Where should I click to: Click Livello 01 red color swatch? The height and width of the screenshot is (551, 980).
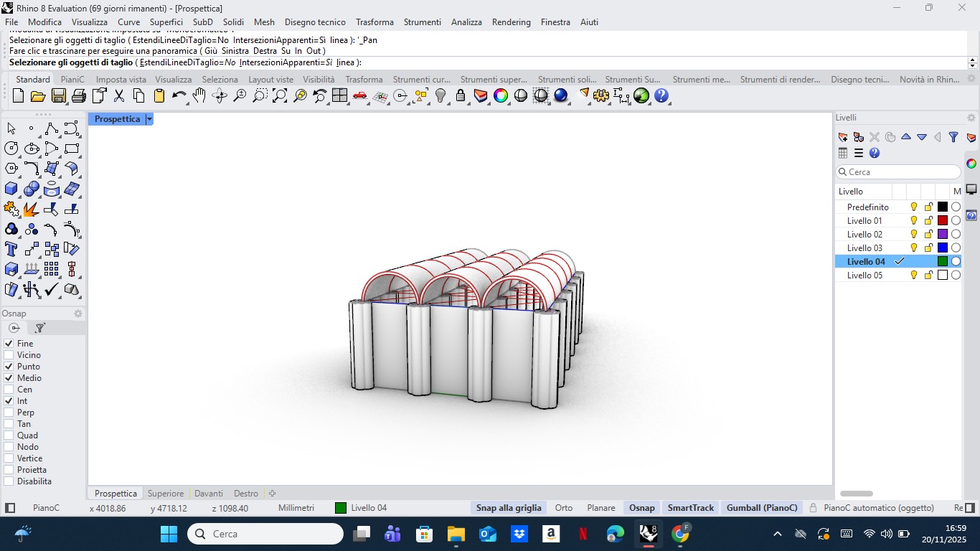click(943, 221)
